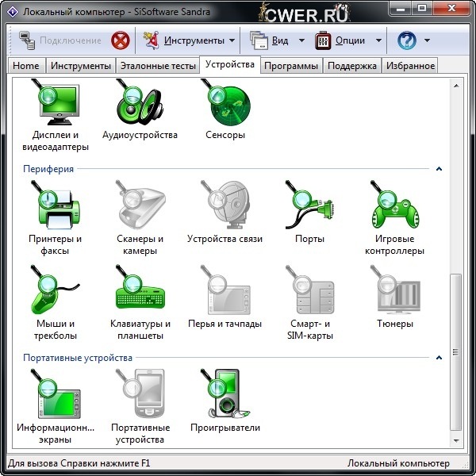Open the Сканеры и камеры module
476x476 pixels.
pyautogui.click(x=140, y=205)
